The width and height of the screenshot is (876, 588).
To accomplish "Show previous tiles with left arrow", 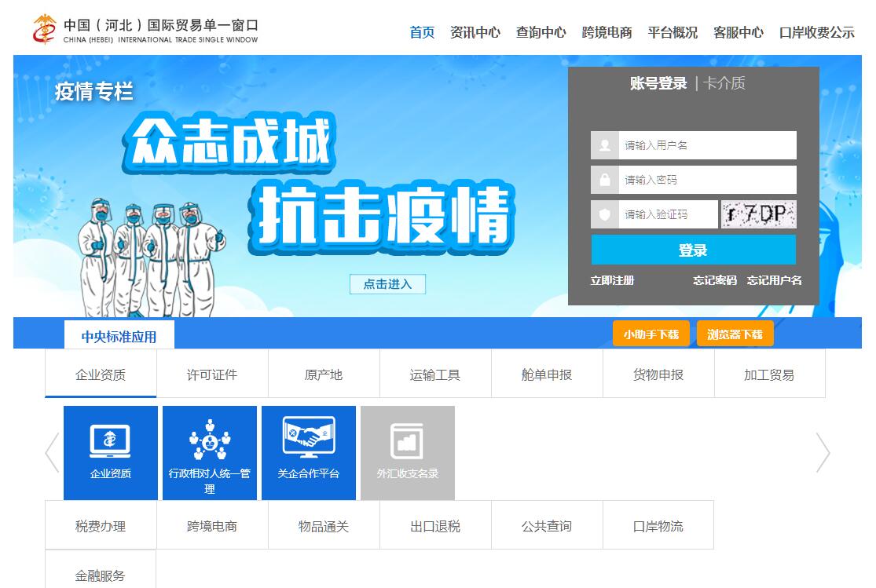I will click(52, 453).
